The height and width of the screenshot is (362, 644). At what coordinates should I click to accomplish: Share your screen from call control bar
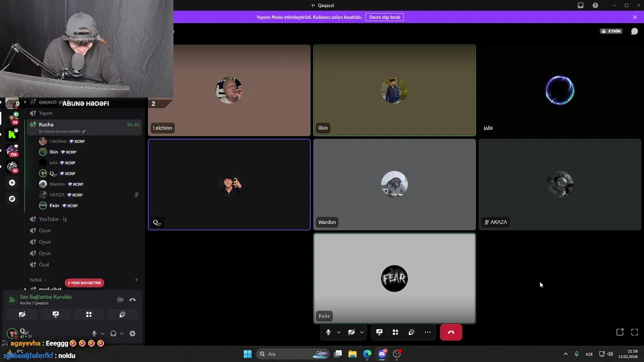[x=379, y=332]
